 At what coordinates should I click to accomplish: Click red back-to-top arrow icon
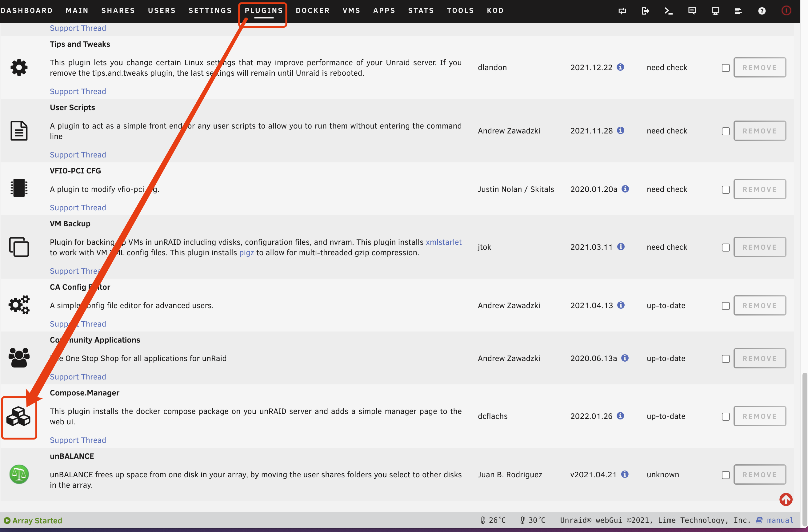click(786, 499)
